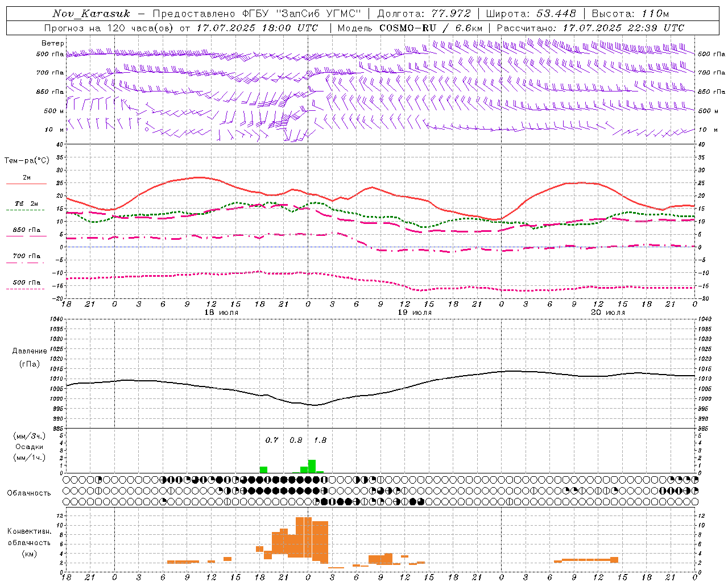Click the (мм/1ч.) precipitation unit label

tap(29, 458)
